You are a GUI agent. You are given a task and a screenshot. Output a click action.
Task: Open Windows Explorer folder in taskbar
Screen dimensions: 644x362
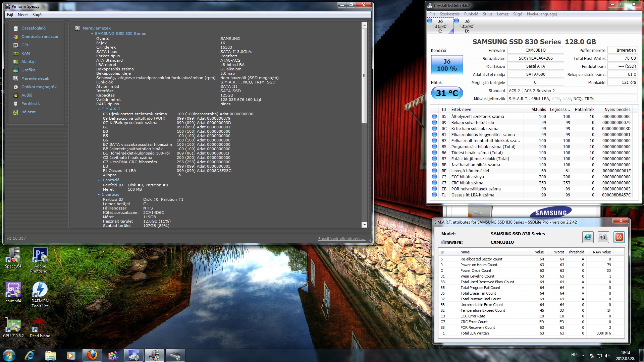[x=50, y=355]
